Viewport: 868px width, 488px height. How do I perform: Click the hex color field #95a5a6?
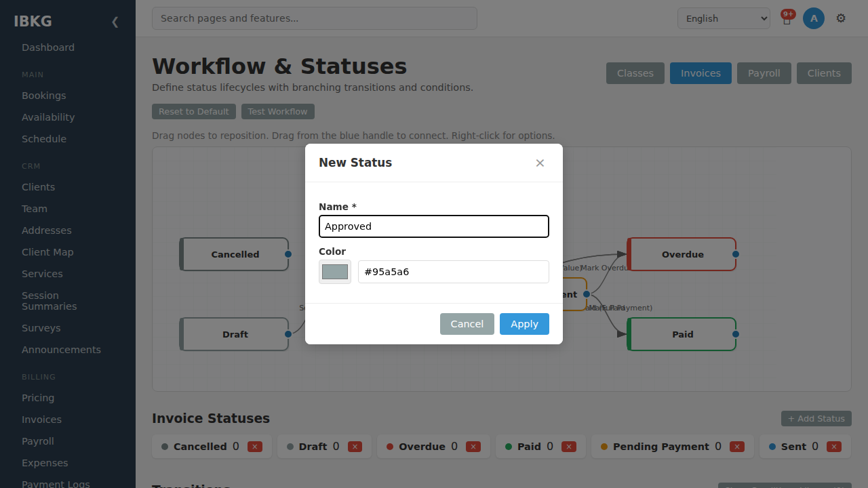pyautogui.click(x=454, y=272)
